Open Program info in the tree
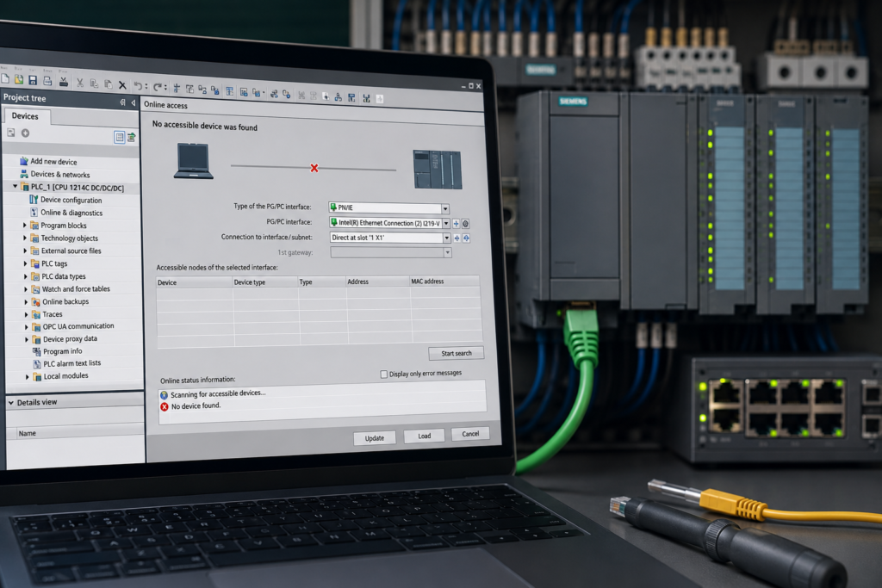Screen dimensions: 882x588 pos(62,351)
